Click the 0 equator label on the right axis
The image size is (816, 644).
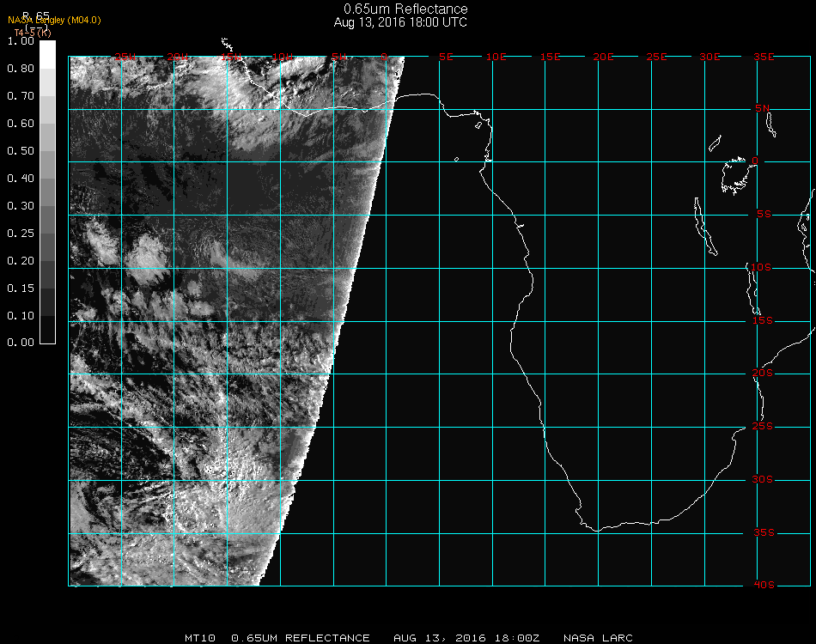(x=755, y=161)
